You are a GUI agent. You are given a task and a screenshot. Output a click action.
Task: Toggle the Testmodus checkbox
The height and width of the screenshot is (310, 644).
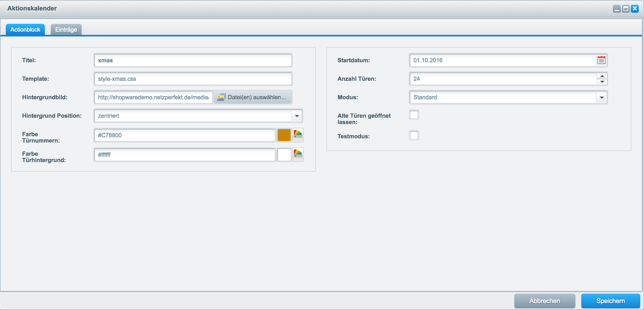[x=414, y=135]
